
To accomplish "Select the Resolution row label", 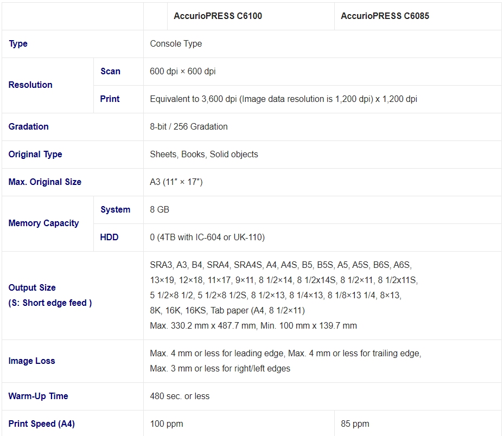I will pyautogui.click(x=30, y=85).
